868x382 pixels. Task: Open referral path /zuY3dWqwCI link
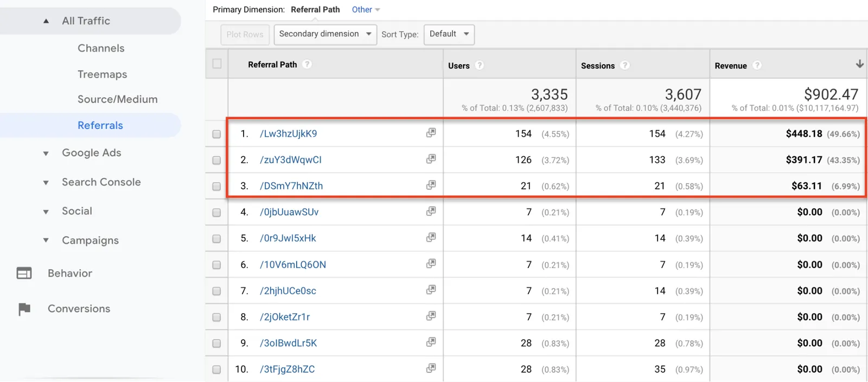[x=290, y=160]
